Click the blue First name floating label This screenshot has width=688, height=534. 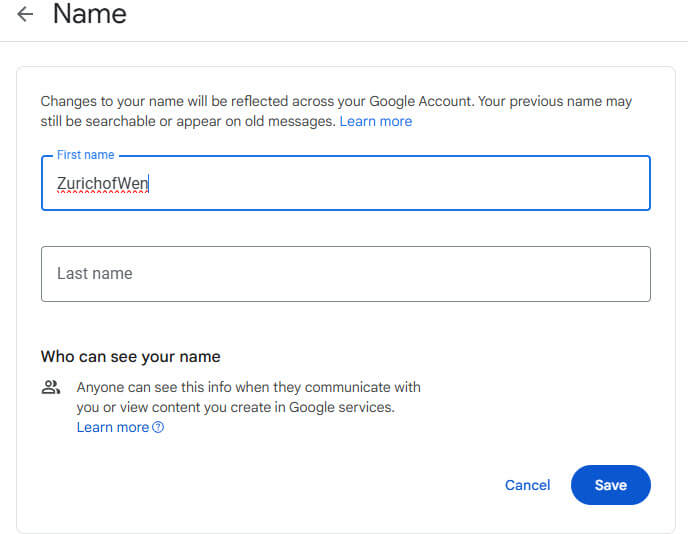(86, 155)
